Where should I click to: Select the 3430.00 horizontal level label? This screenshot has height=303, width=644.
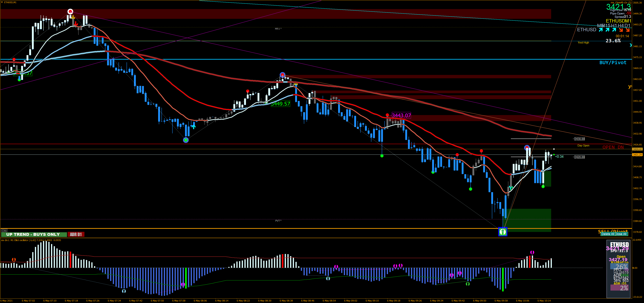pos(579,139)
